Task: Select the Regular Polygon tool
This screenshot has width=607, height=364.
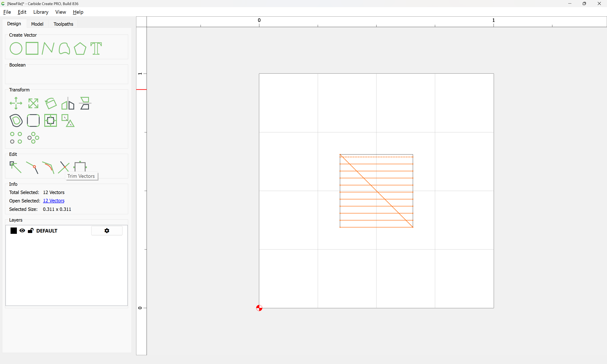Action: click(x=80, y=48)
